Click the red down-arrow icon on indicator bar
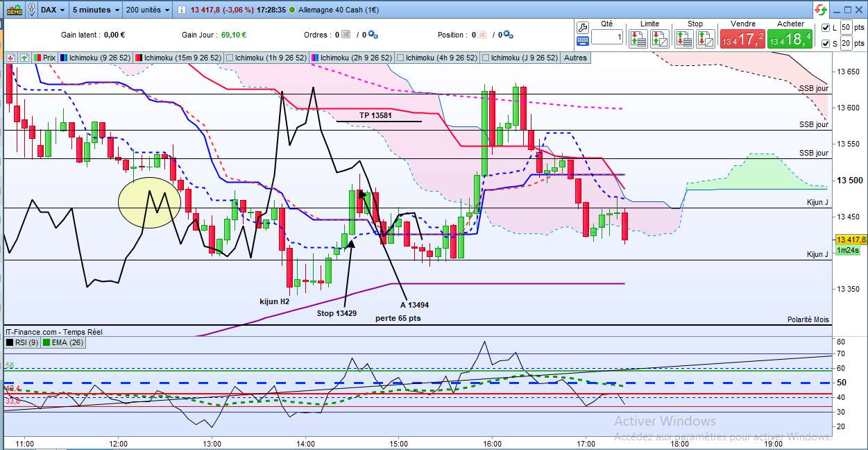This screenshot has height=450, width=868. click(10, 58)
